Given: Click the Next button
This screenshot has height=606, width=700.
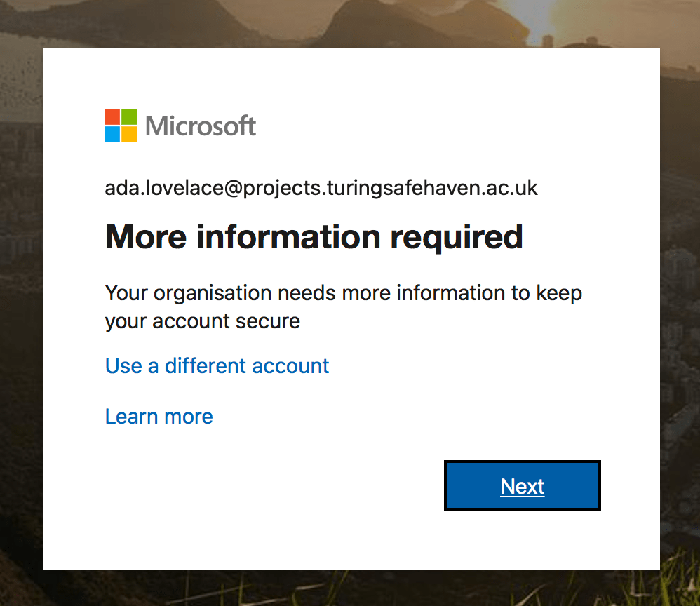Looking at the screenshot, I should tap(522, 485).
